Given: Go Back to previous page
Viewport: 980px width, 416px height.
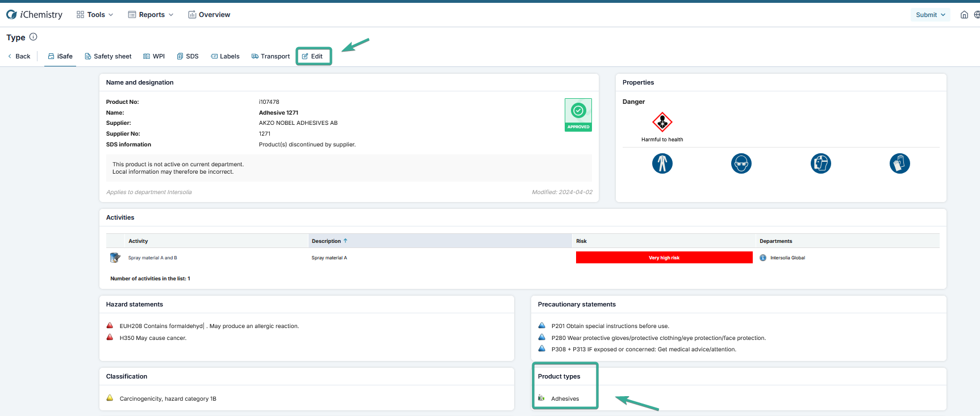Looking at the screenshot, I should tap(19, 56).
